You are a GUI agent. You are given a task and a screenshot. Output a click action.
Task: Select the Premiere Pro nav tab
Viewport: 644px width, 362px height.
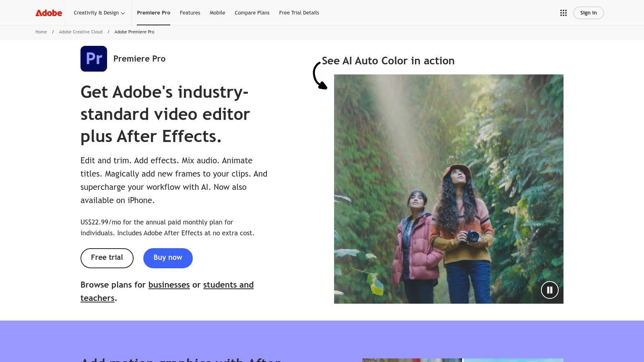153,13
